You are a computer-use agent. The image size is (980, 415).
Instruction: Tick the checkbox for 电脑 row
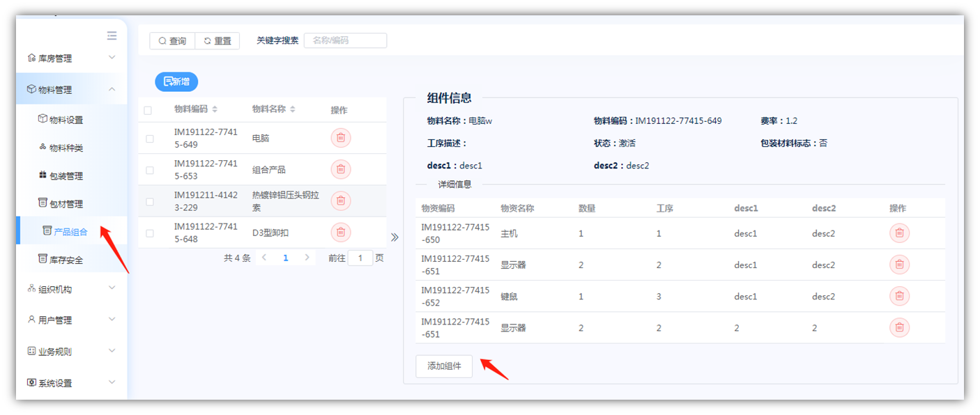pos(150,139)
